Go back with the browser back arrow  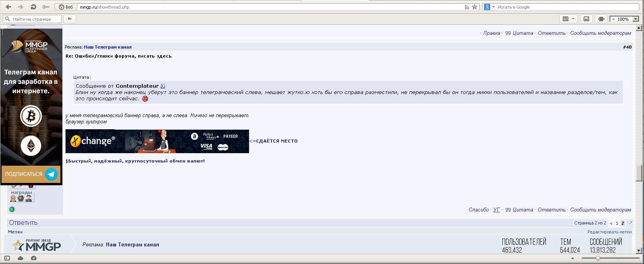point(8,7)
